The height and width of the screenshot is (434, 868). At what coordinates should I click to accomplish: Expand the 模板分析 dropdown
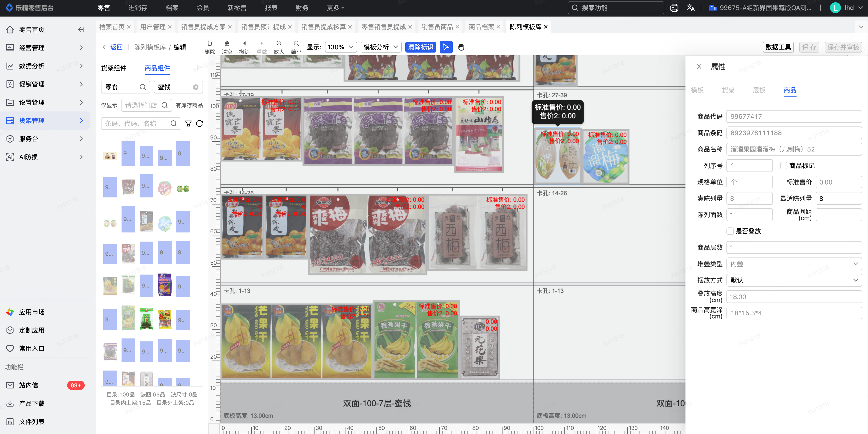coord(381,47)
